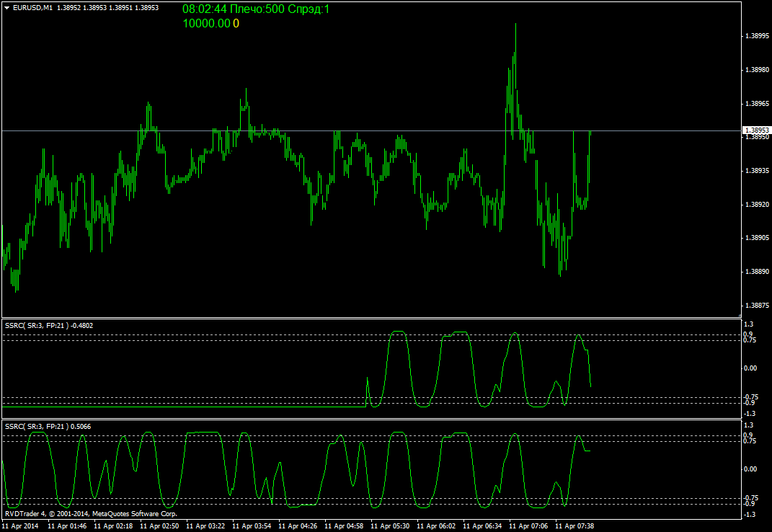This screenshot has height=532, width=772.
Task: Click the 11 Apr 02:18 time label
Action: tap(113, 526)
